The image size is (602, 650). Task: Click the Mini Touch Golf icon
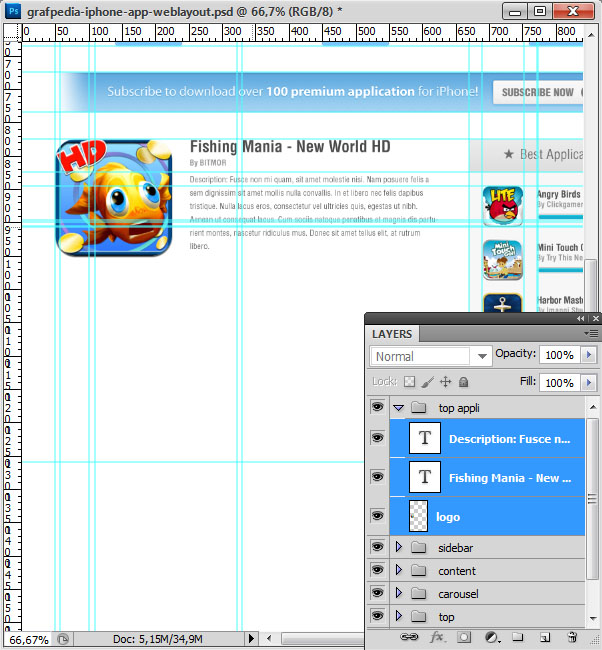point(502,260)
